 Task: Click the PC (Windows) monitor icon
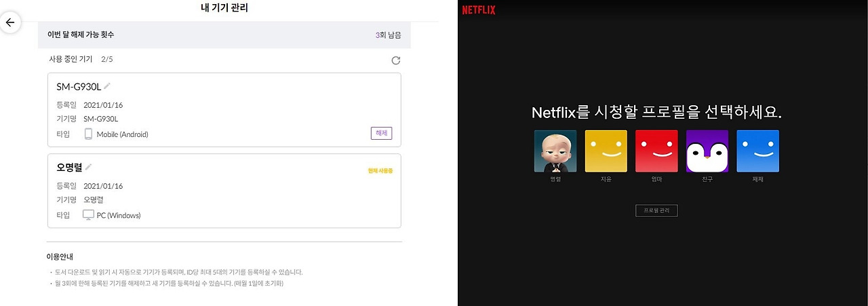pos(88,215)
